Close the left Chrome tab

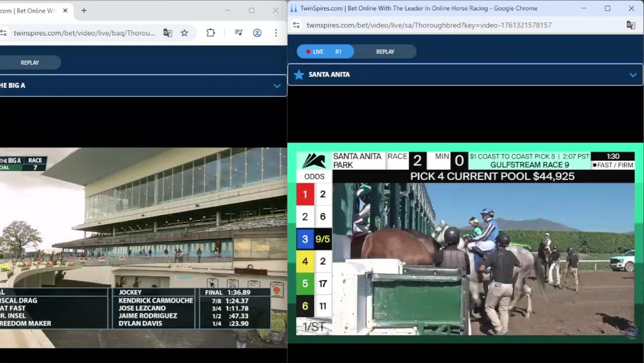65,11
